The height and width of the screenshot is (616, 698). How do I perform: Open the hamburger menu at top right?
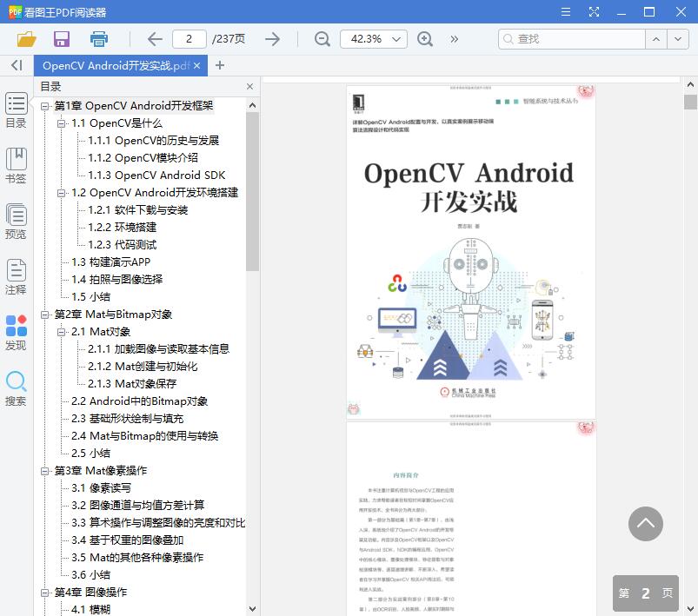(x=562, y=13)
